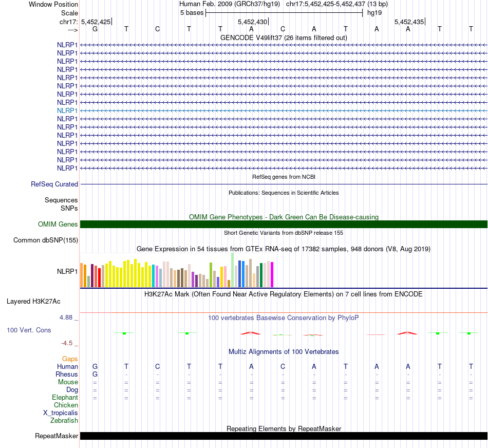Click the X_tropicalis species label
The height and width of the screenshot is (448, 488).
point(61,413)
